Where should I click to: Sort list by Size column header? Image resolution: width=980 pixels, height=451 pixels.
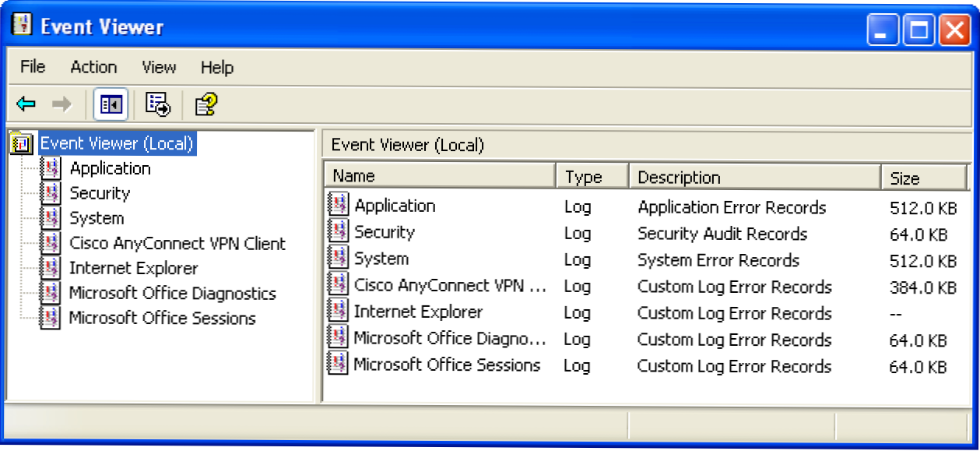click(x=922, y=178)
